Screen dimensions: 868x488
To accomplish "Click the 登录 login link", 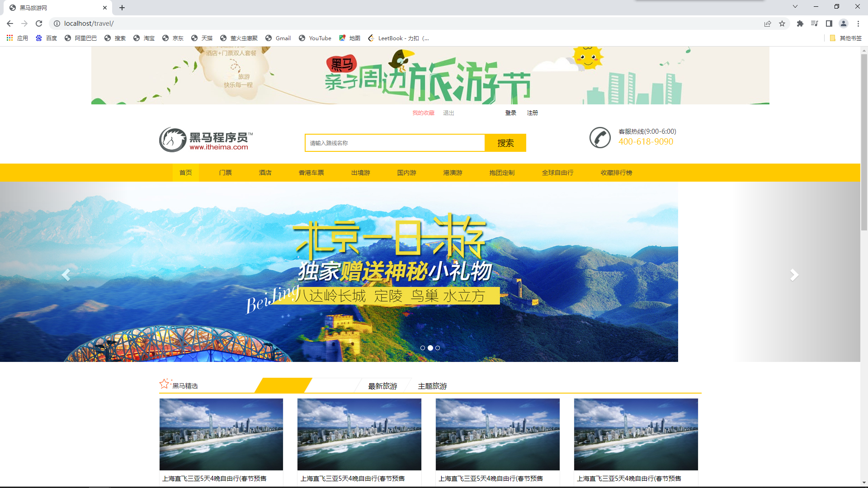I will [x=510, y=113].
